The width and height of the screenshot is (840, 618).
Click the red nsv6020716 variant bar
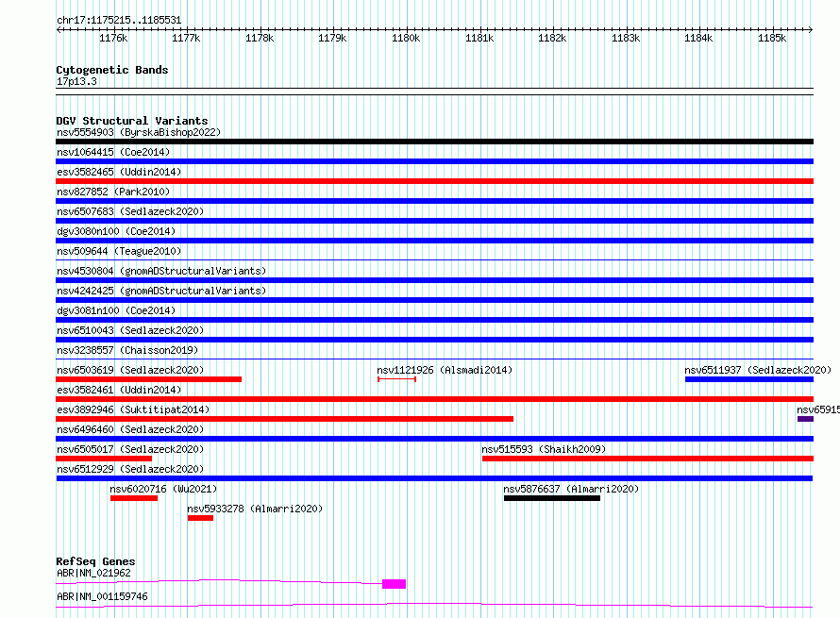coord(134,498)
